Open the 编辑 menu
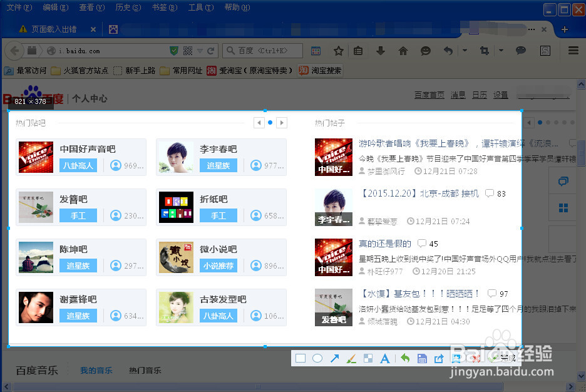The image size is (586, 392). (56, 7)
